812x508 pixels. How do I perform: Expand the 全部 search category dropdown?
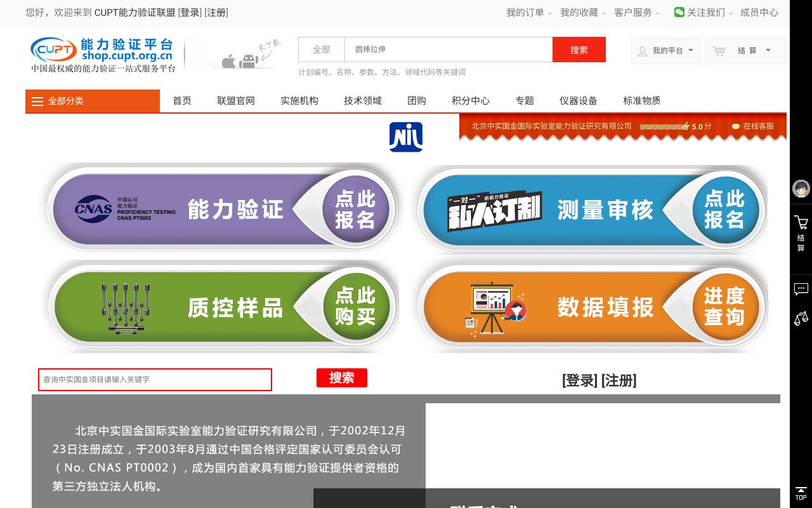click(x=320, y=49)
